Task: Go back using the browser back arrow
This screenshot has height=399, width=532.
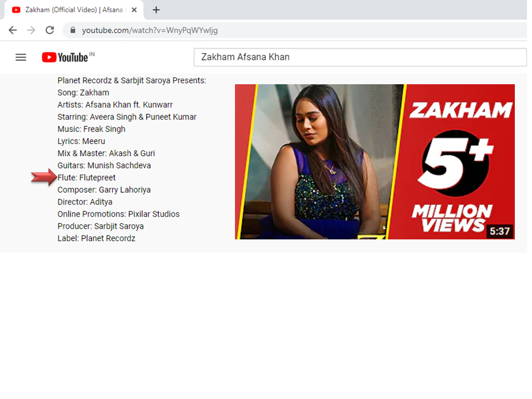Action: pos(13,30)
